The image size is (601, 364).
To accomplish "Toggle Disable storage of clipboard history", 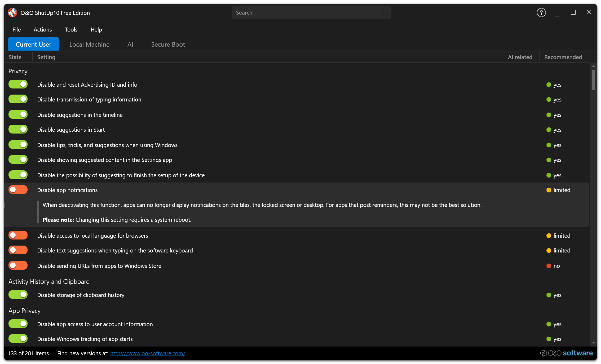I will click(18, 295).
